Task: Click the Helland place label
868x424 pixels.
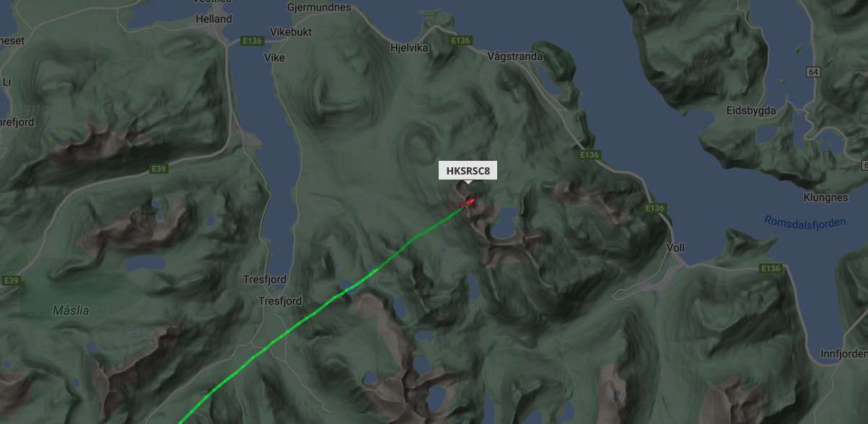Action: 214,19
